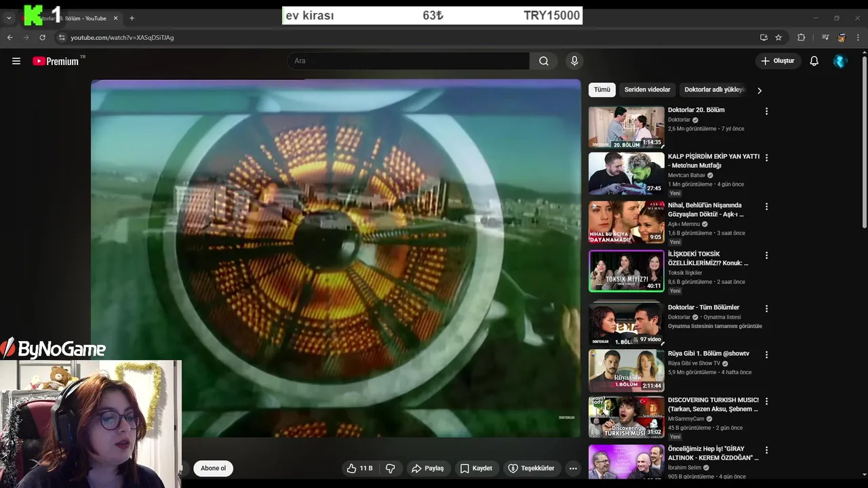Open Doktorlar 97 video playlist thumbnail
Image resolution: width=868 pixels, height=488 pixels.
click(627, 324)
